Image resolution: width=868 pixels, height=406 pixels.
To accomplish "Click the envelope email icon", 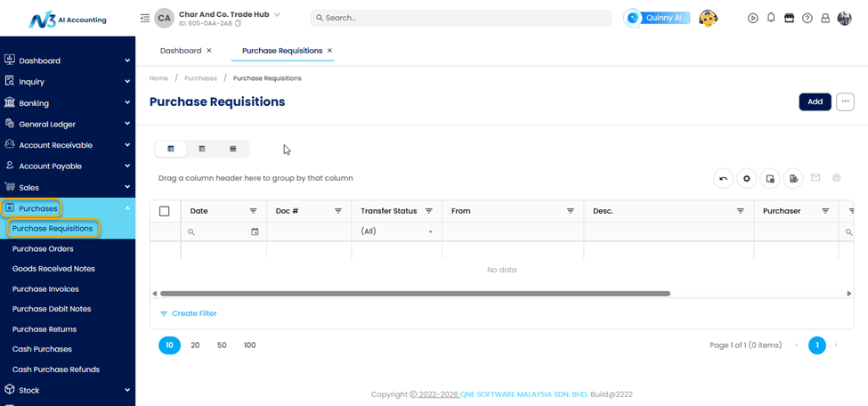I will [815, 178].
